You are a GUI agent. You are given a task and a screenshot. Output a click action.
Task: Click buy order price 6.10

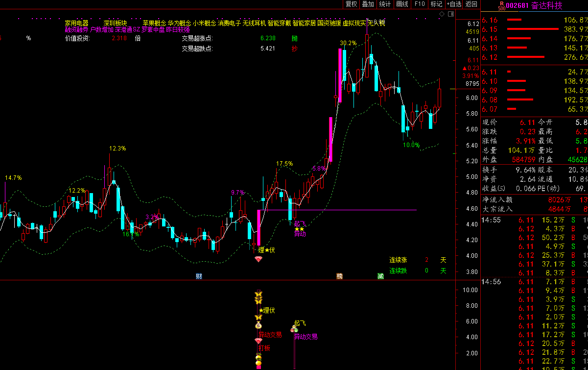[x=490, y=81]
